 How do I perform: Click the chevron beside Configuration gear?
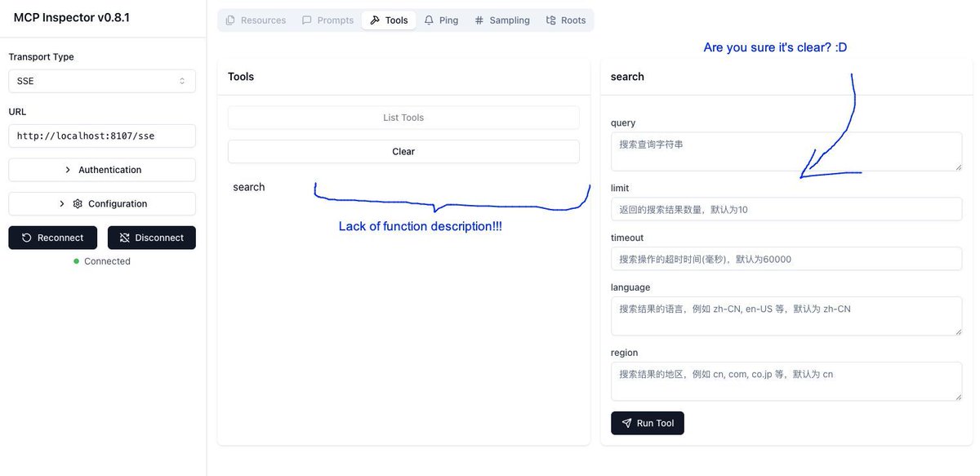pos(61,203)
